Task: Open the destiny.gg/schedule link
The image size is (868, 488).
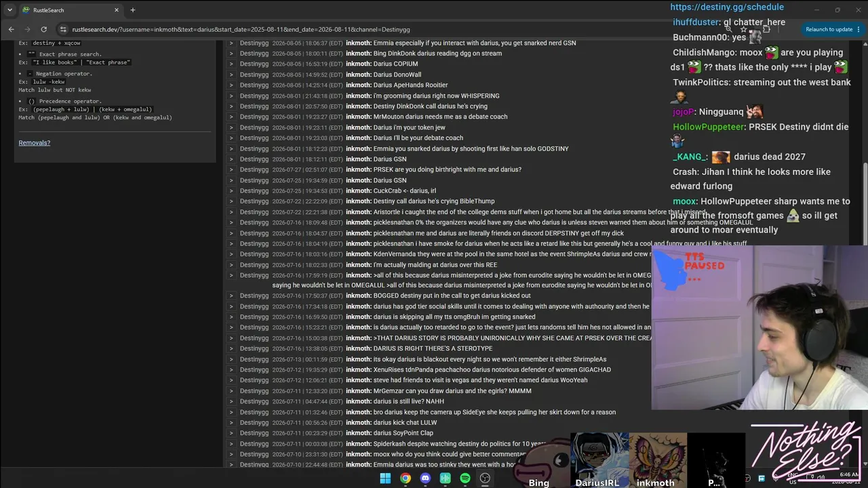Action: click(727, 7)
